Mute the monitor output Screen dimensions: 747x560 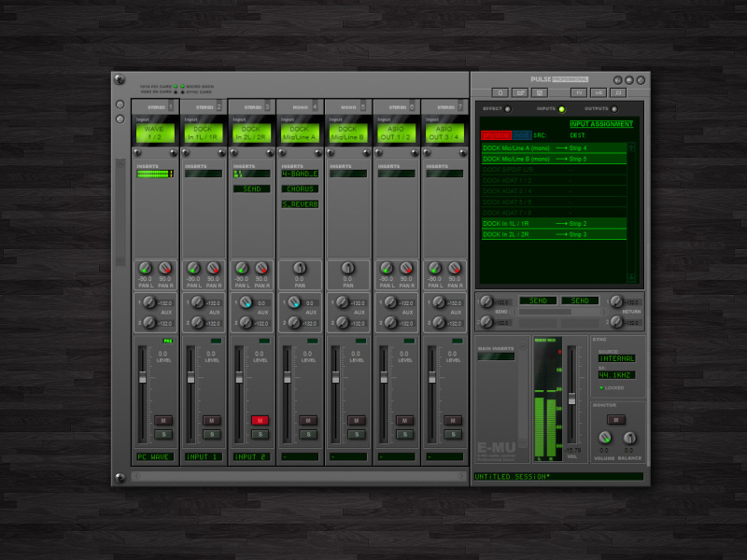[x=616, y=419]
